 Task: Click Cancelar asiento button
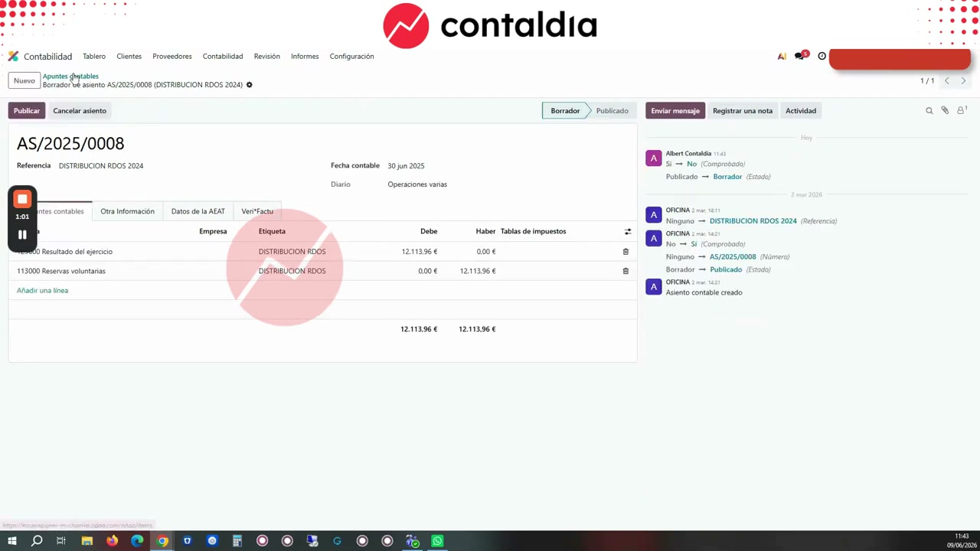pos(80,111)
